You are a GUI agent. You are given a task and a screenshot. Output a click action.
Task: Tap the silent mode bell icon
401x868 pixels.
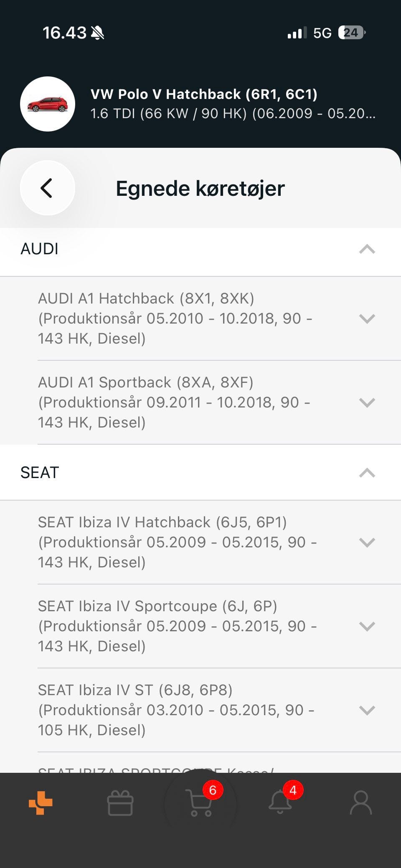[x=98, y=33]
